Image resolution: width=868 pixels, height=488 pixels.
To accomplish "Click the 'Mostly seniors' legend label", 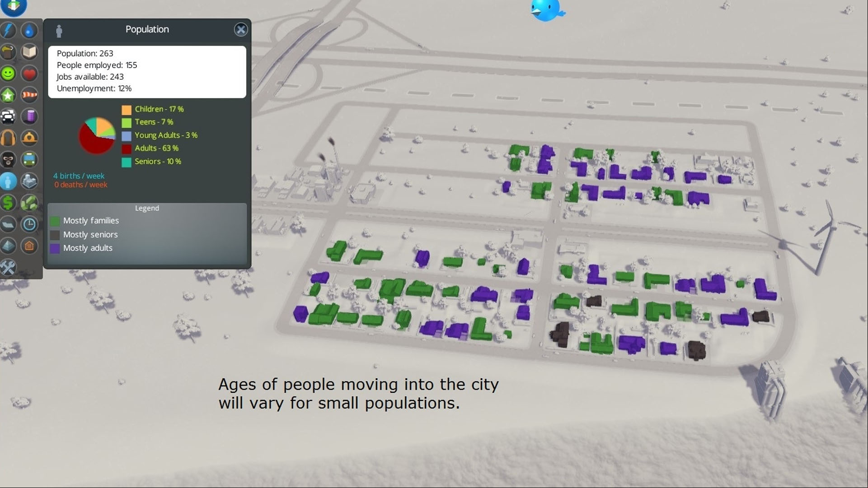I will pyautogui.click(x=90, y=235).
